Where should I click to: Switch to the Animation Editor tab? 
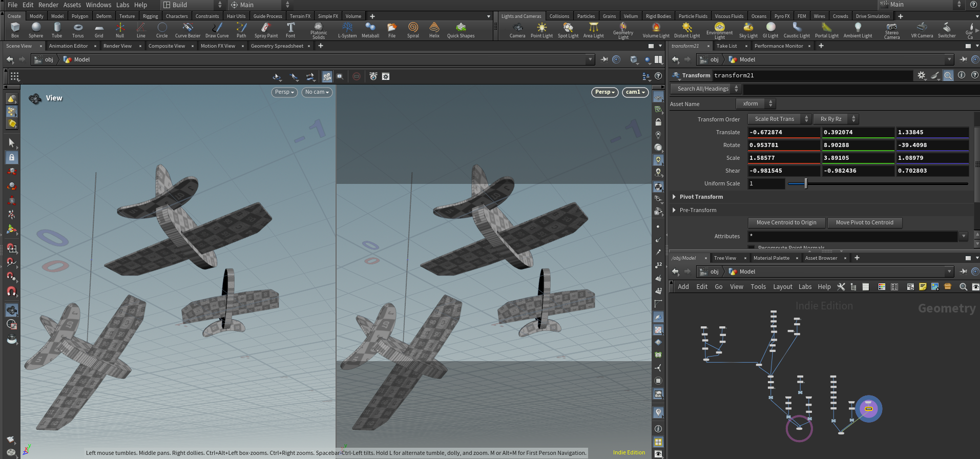69,46
